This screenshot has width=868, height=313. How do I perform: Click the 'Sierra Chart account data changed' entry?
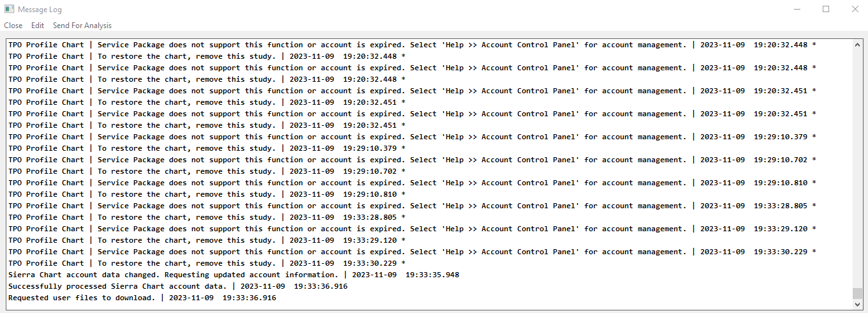[233, 275]
